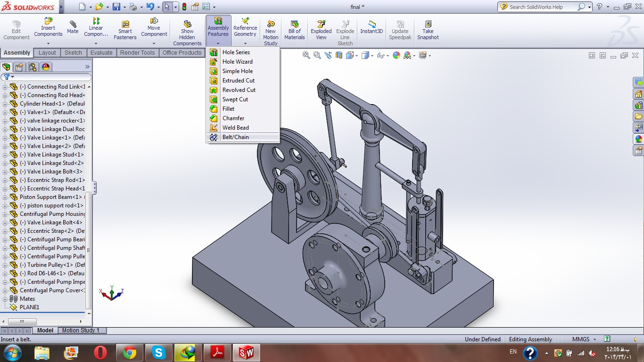This screenshot has width=644, height=362.
Task: Open the Evaluate tab
Action: (101, 53)
